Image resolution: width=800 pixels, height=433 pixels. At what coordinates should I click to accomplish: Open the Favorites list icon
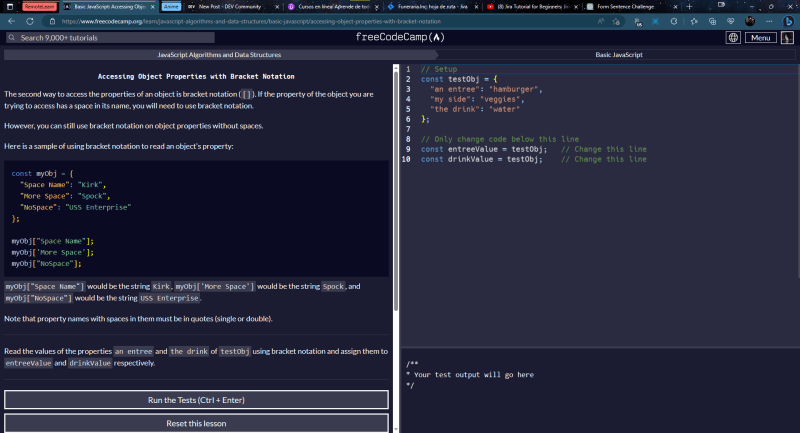click(x=694, y=21)
